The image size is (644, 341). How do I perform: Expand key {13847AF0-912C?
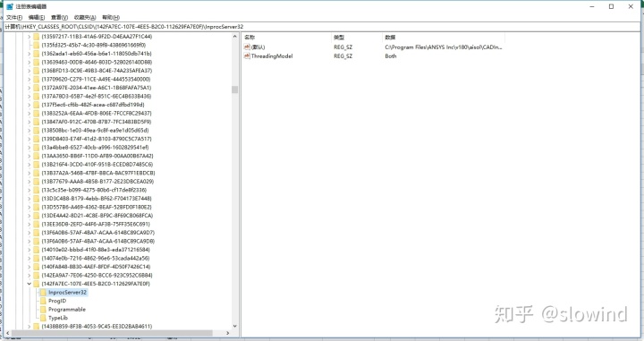coord(30,122)
